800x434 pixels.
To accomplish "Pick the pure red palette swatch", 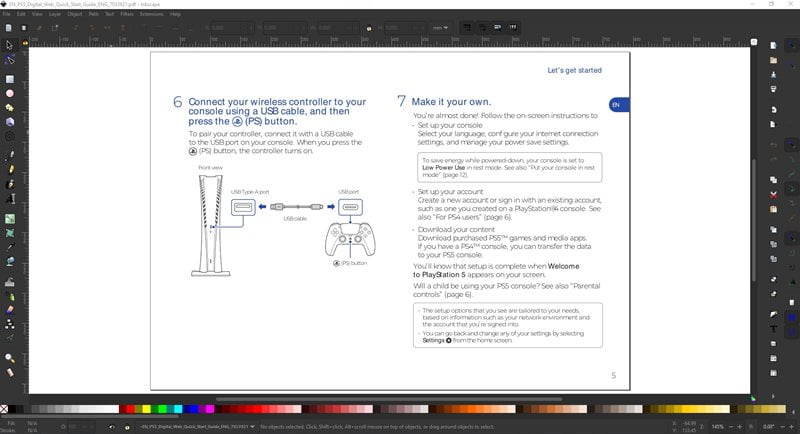I will 130,409.
